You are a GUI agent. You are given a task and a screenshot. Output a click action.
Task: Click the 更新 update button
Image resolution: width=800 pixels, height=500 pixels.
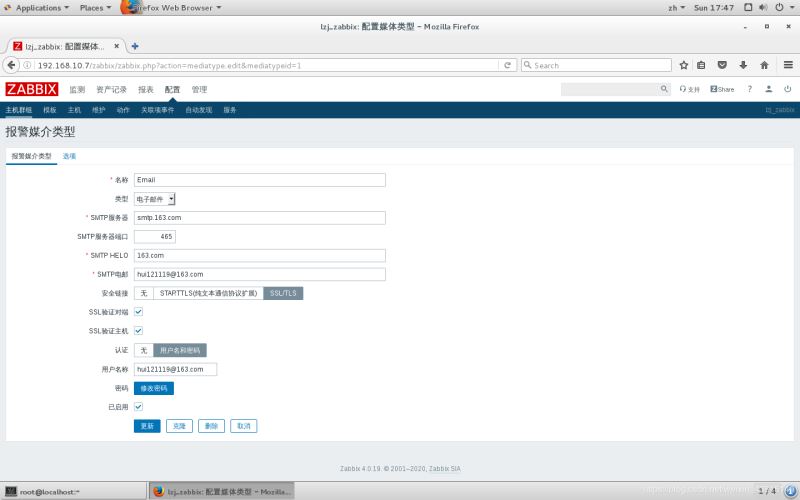pyautogui.click(x=147, y=426)
